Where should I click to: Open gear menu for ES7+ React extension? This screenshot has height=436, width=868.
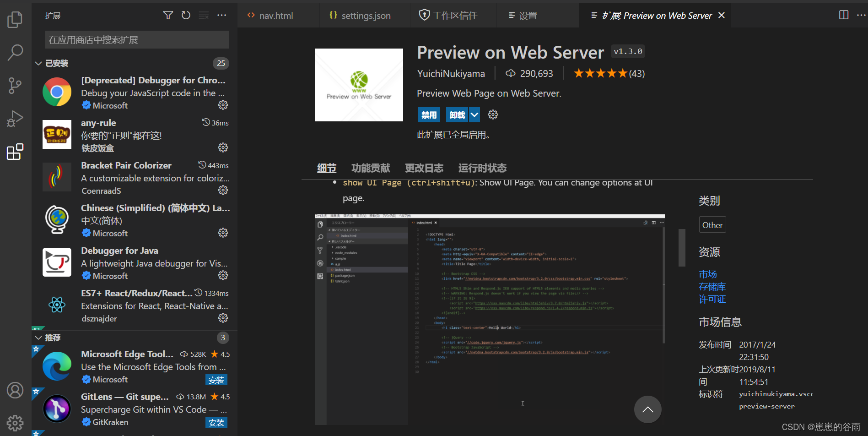click(x=223, y=318)
